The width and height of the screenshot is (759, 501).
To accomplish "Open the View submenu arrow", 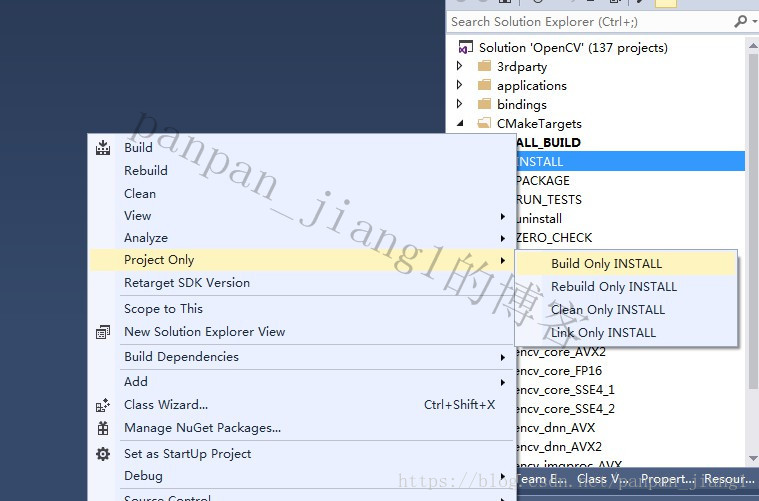I will [x=503, y=216].
